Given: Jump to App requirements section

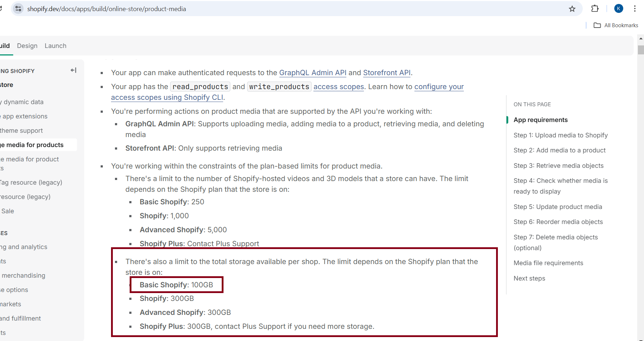Looking at the screenshot, I should [540, 120].
